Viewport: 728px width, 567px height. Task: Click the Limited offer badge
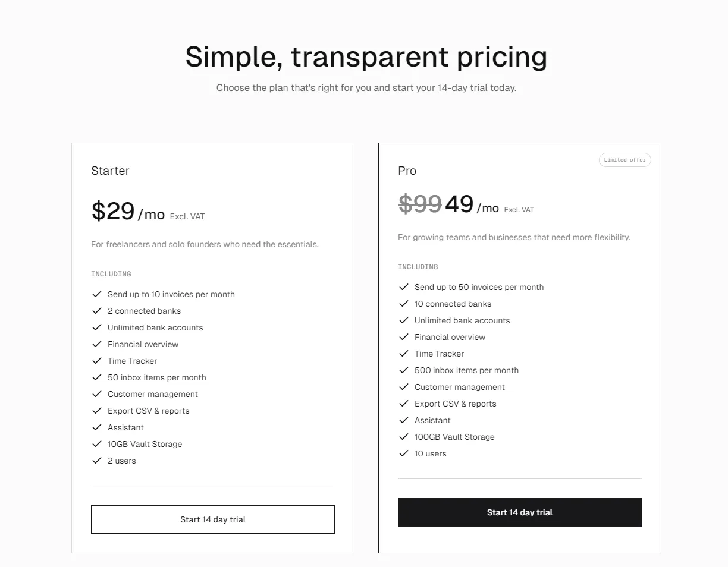coord(625,160)
